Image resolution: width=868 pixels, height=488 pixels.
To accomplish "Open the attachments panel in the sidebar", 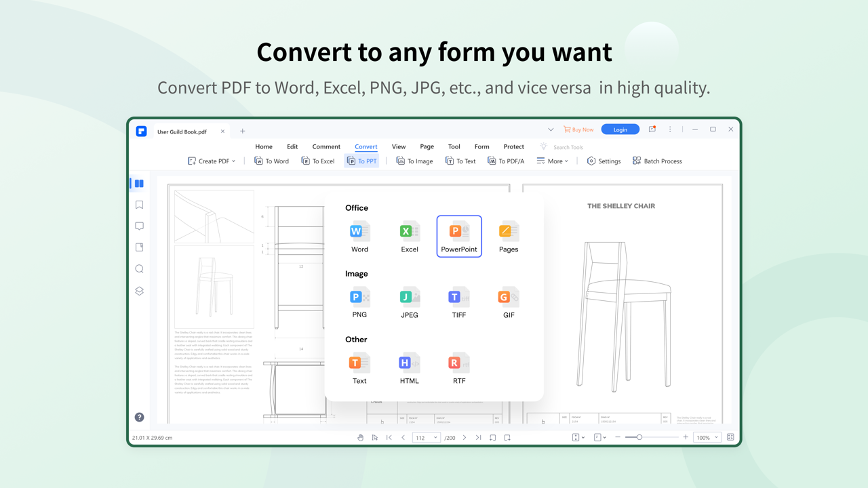I will [139, 247].
